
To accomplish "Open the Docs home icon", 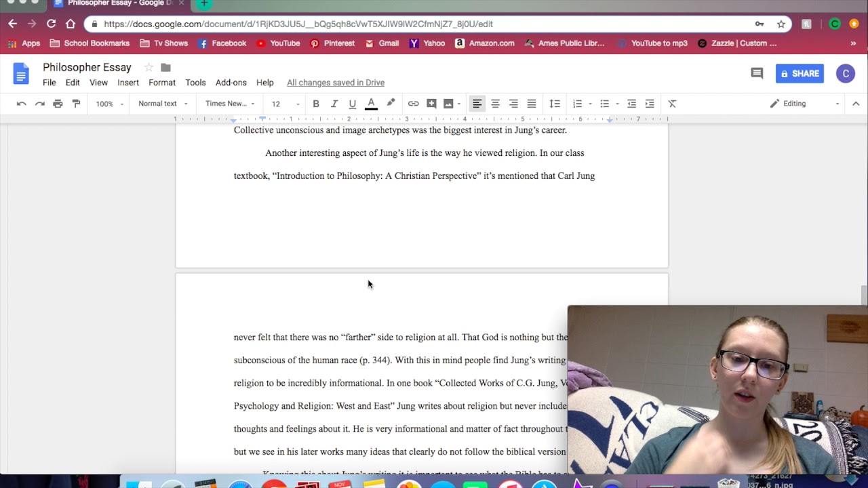I will point(22,73).
